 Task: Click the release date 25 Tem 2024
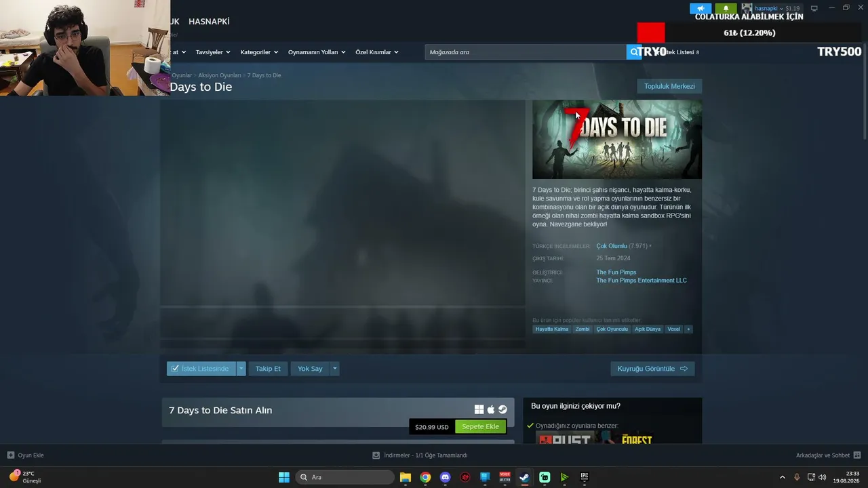(614, 258)
